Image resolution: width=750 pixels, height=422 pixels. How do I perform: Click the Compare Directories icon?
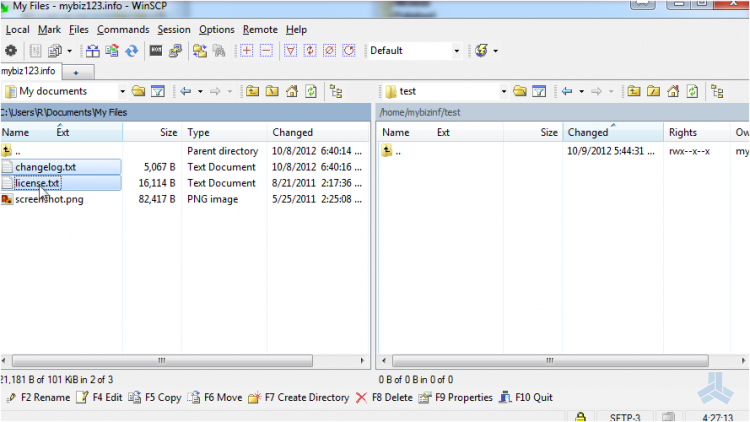pyautogui.click(x=92, y=50)
